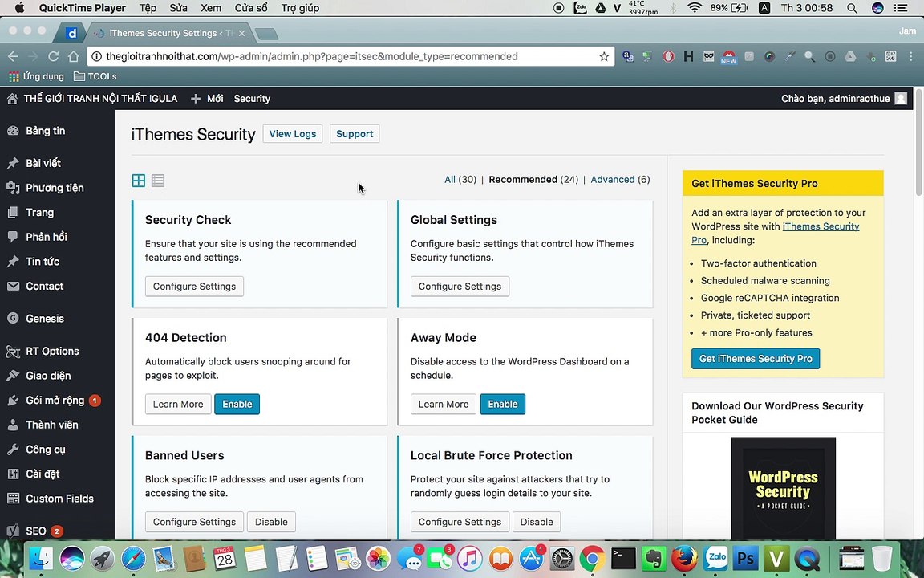924x578 pixels.
Task: Learn More about Away Mode
Action: point(443,404)
